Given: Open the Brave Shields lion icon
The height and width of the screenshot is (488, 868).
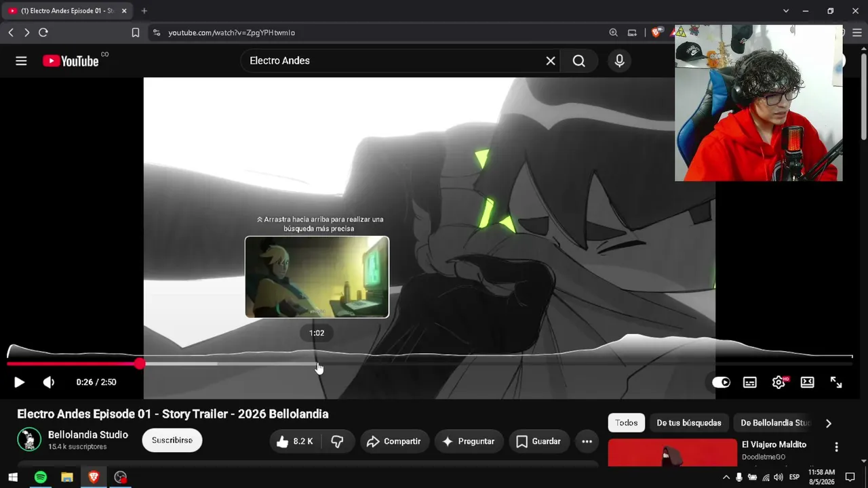Looking at the screenshot, I should click(x=656, y=33).
